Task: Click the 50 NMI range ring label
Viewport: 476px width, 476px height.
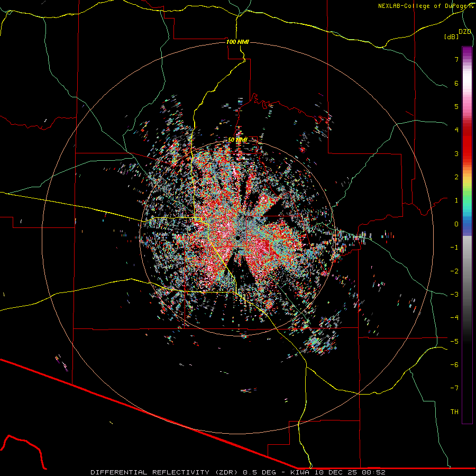Action: click(x=237, y=140)
